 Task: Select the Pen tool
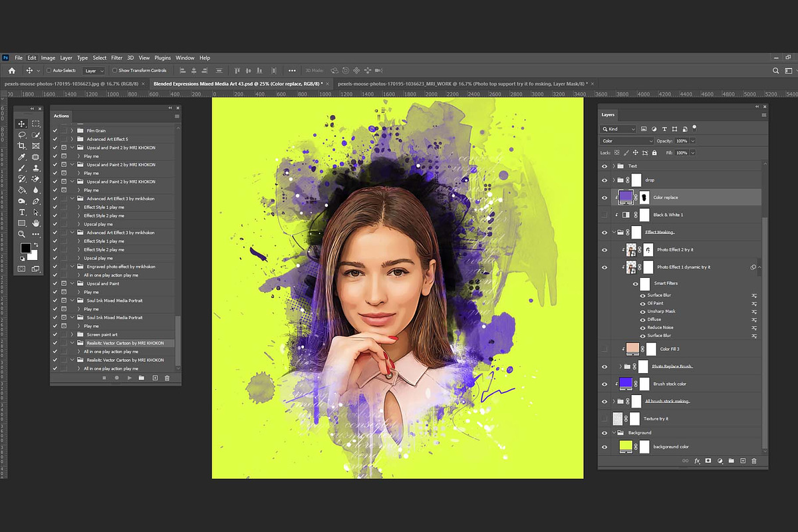[x=36, y=201]
